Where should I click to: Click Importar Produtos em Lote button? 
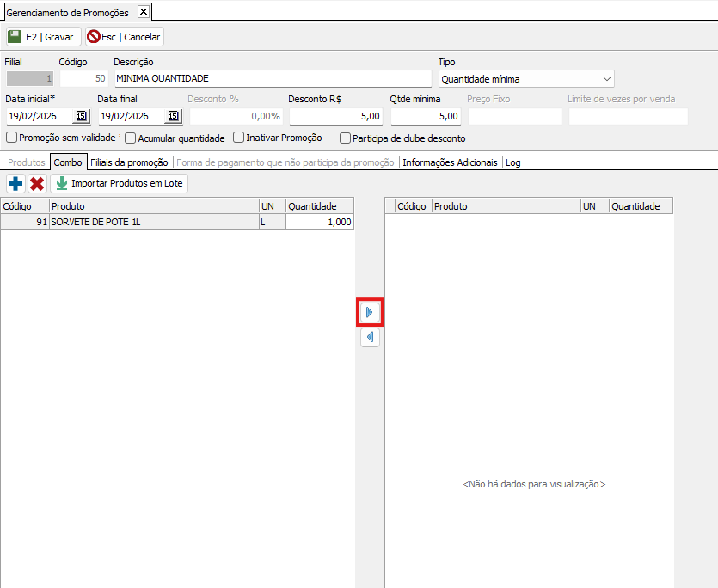click(119, 184)
